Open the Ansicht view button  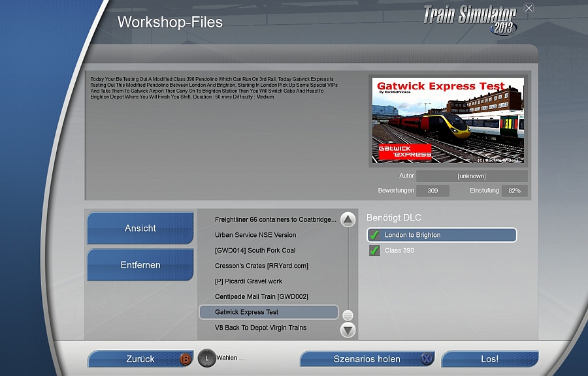pyautogui.click(x=140, y=228)
